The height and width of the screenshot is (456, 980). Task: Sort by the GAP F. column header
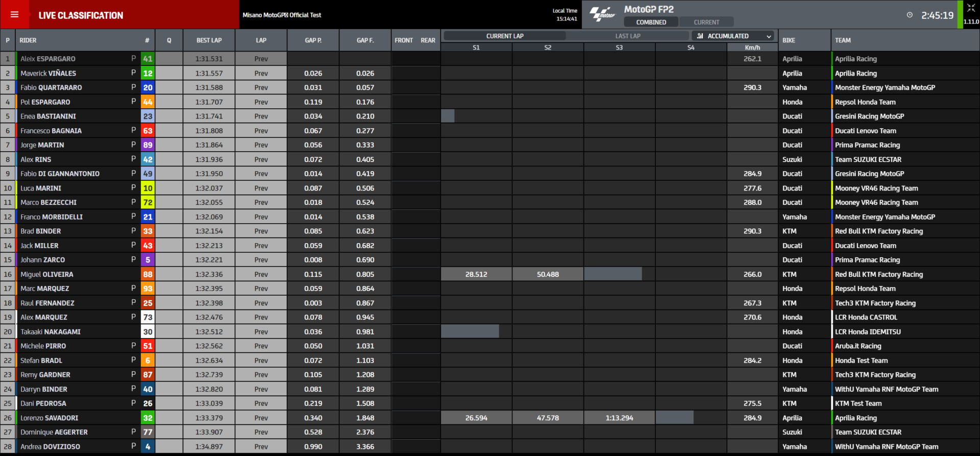(365, 40)
